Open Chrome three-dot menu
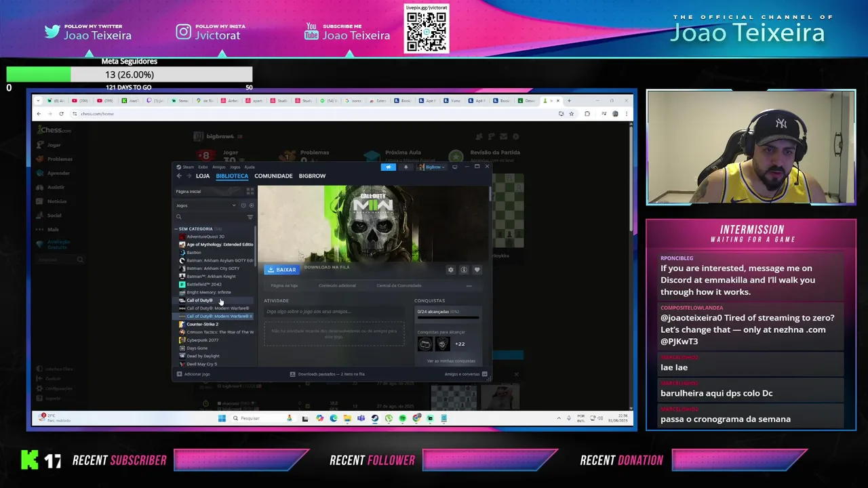The width and height of the screenshot is (868, 488). click(x=626, y=114)
